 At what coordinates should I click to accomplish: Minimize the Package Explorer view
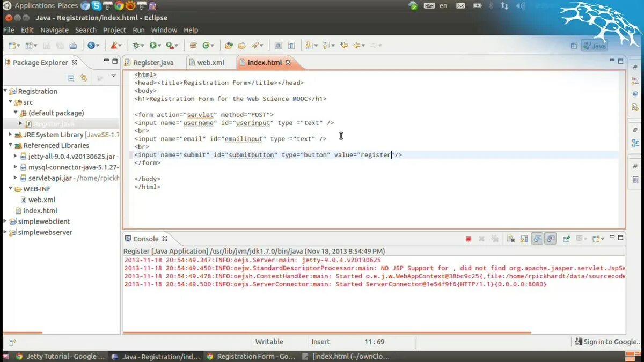(x=106, y=61)
